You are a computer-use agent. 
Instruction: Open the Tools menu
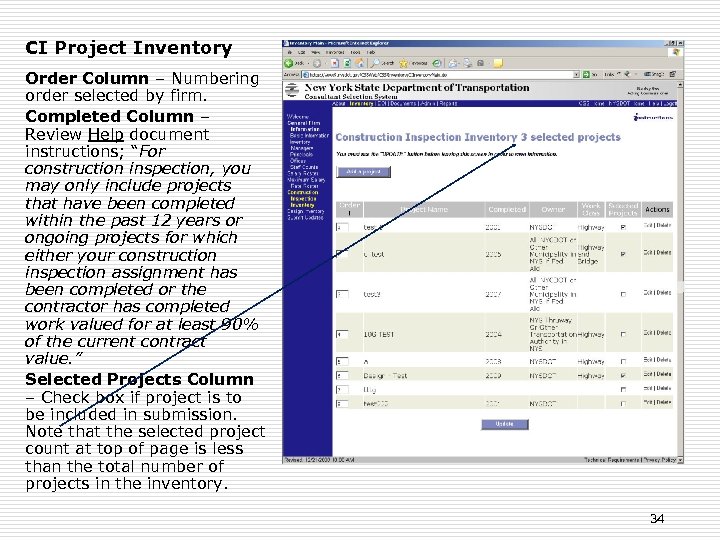click(x=355, y=52)
